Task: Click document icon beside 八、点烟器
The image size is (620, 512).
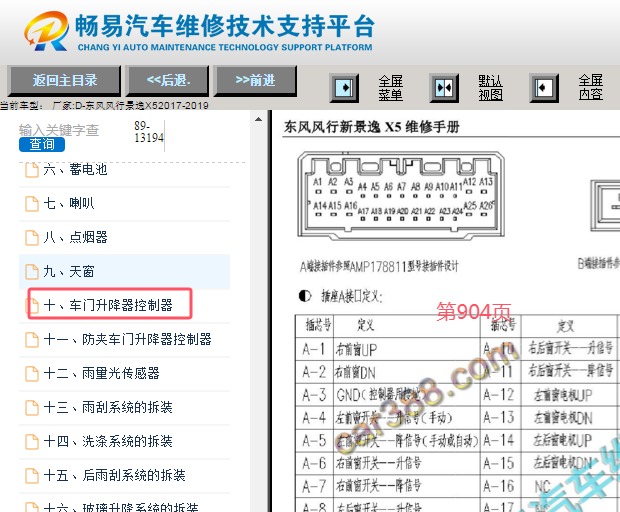Action: coord(32,238)
